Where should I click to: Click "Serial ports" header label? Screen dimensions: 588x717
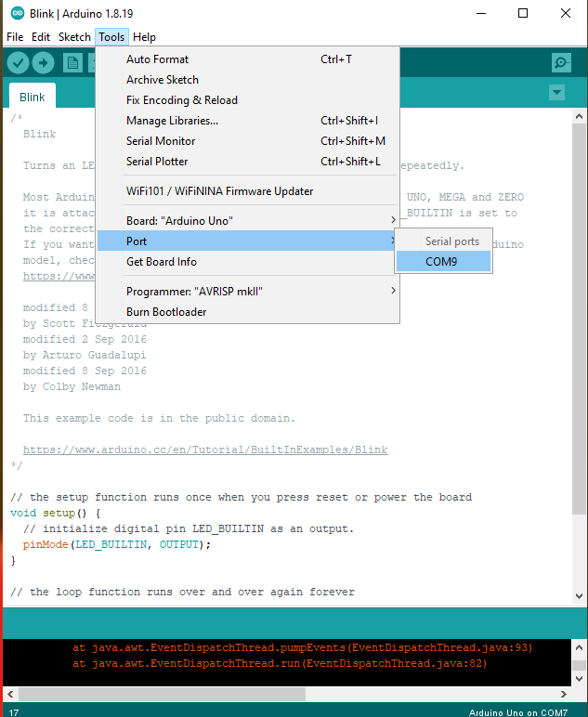click(x=452, y=241)
